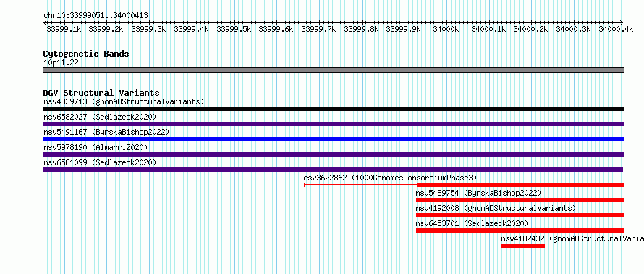Select the red nsv5489754 variant bar
644x274 pixels.
tap(520, 200)
